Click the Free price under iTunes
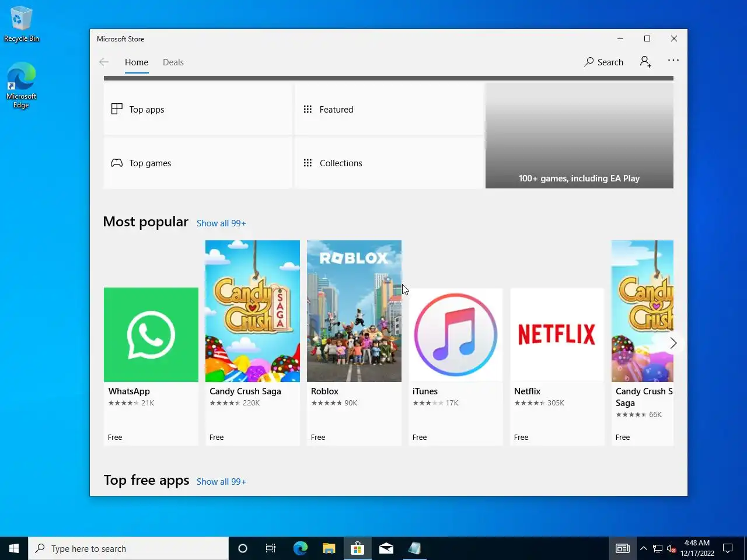The width and height of the screenshot is (747, 560). point(420,437)
